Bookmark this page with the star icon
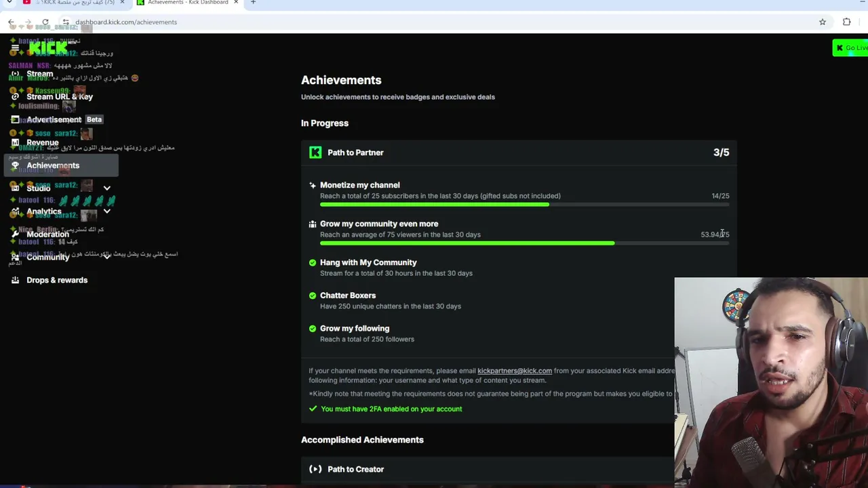Viewport: 868px width, 488px height. pos(823,22)
